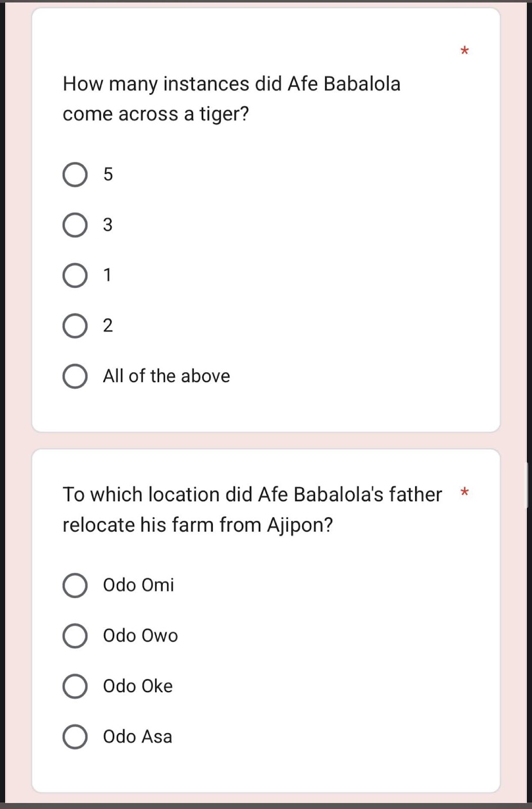Select the radio button for answer 5
This screenshot has width=532, height=809.
pyautogui.click(x=75, y=174)
